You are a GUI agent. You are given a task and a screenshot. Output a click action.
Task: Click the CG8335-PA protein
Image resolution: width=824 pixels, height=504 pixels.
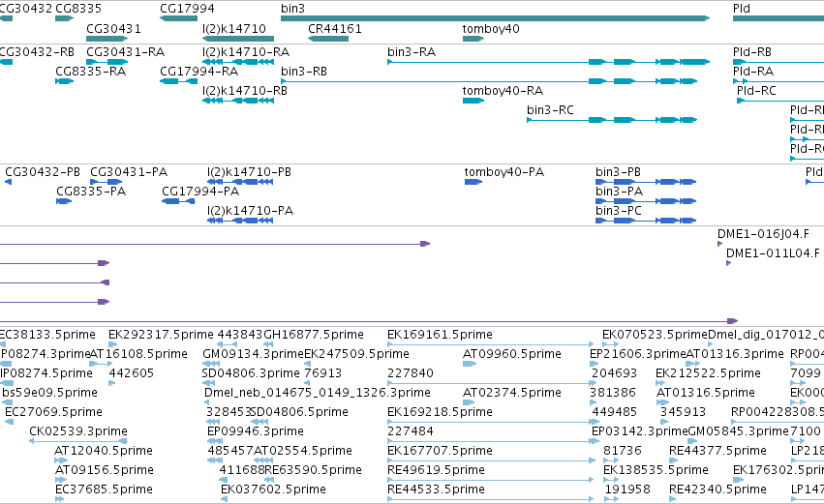[x=64, y=201]
